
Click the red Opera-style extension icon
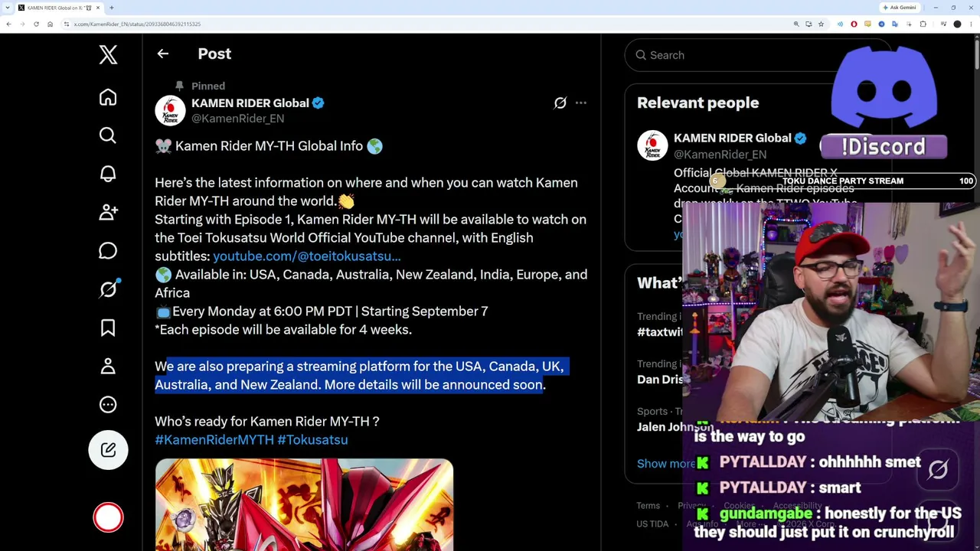pos(854,24)
